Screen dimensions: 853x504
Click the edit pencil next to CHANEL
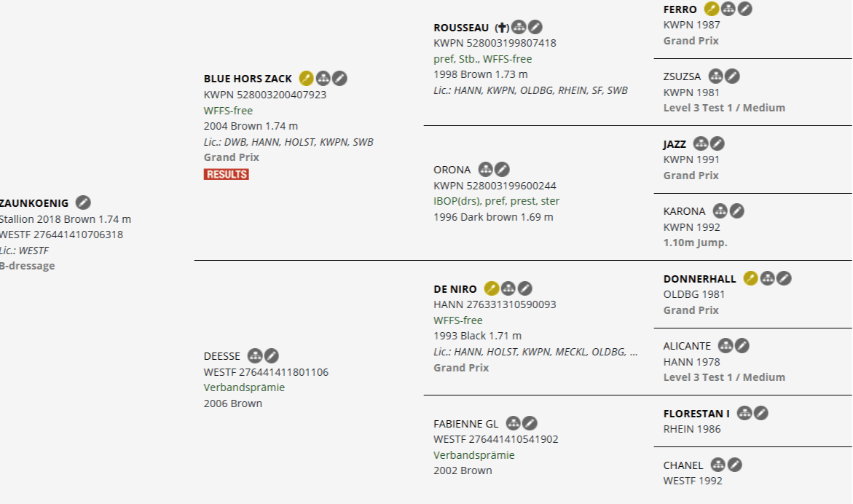735,465
